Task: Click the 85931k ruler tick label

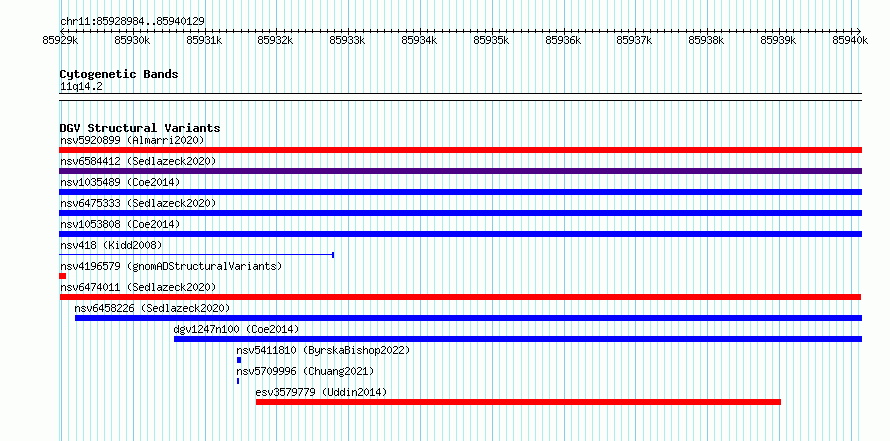Action: (x=204, y=40)
